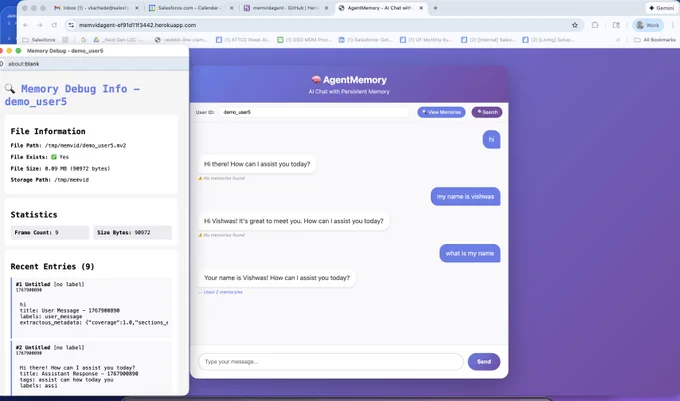680x401 pixels.
Task: Switch to the memvidagent GitHub tab
Action: (x=284, y=8)
